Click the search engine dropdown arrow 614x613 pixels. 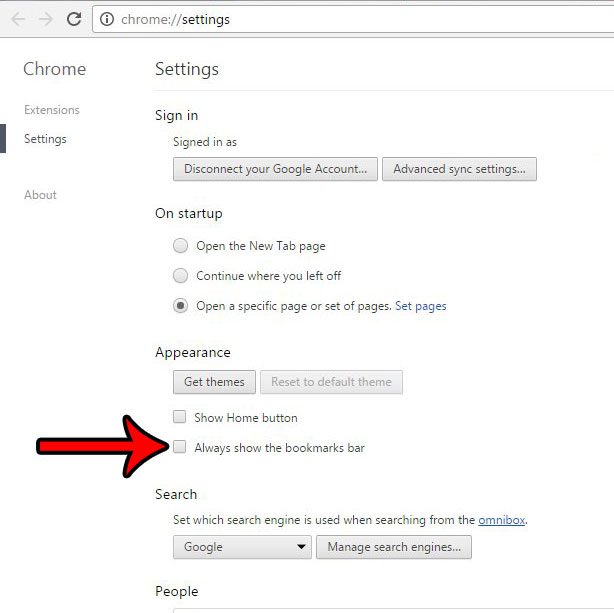coord(301,547)
